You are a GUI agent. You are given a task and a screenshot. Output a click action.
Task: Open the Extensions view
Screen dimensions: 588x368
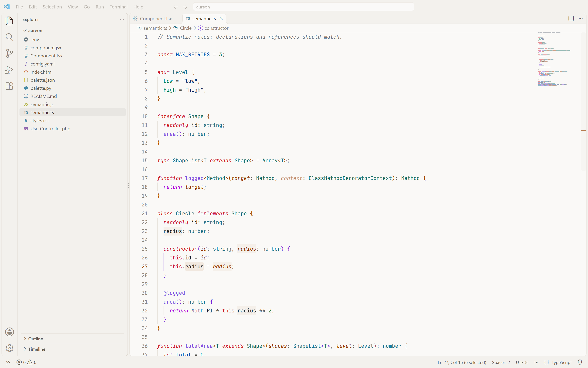(x=9, y=86)
